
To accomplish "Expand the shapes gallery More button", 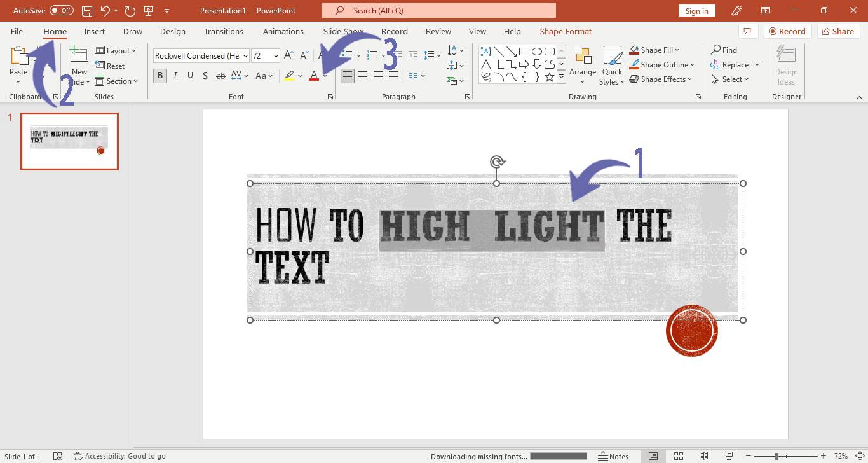I will tap(561, 77).
